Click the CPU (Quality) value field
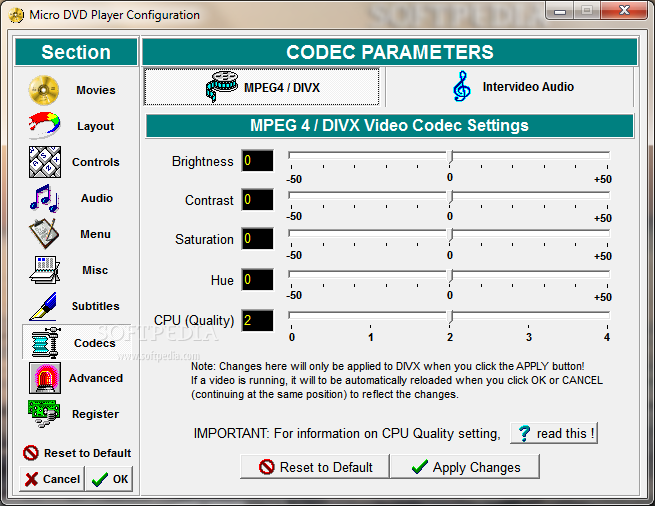This screenshot has height=506, width=655. pyautogui.click(x=257, y=320)
